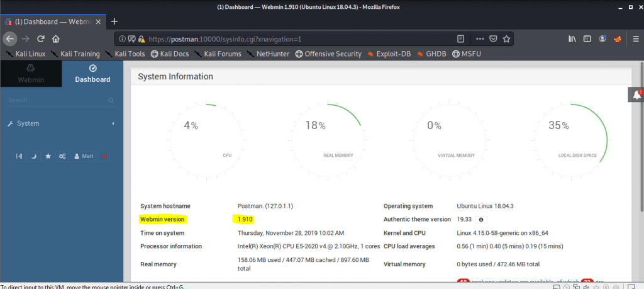Open Kali Training bookmark
The image size is (644, 289).
[75, 54]
